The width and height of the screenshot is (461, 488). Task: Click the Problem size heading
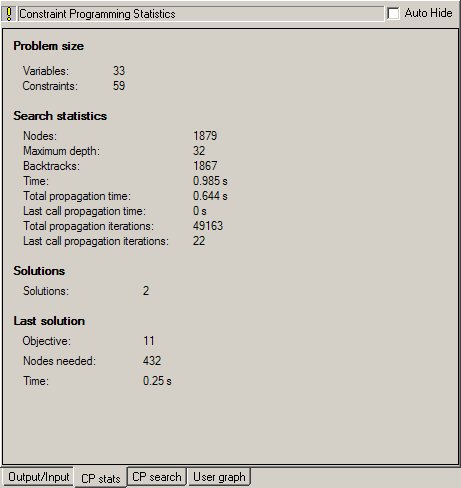point(49,46)
